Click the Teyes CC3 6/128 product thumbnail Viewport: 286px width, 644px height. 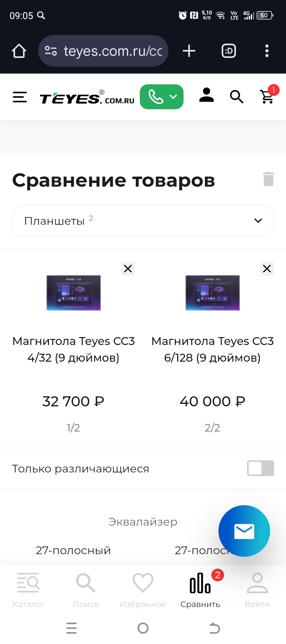(x=212, y=293)
